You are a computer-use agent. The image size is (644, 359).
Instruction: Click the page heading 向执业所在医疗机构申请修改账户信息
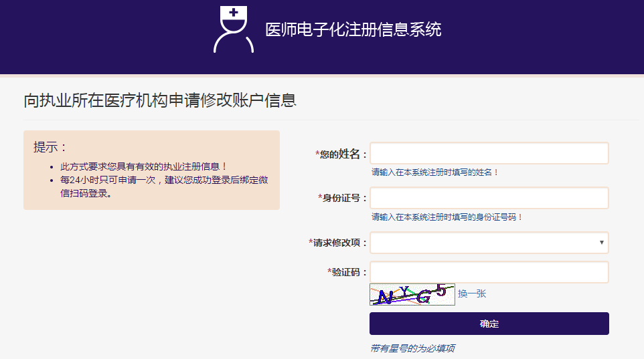160,101
